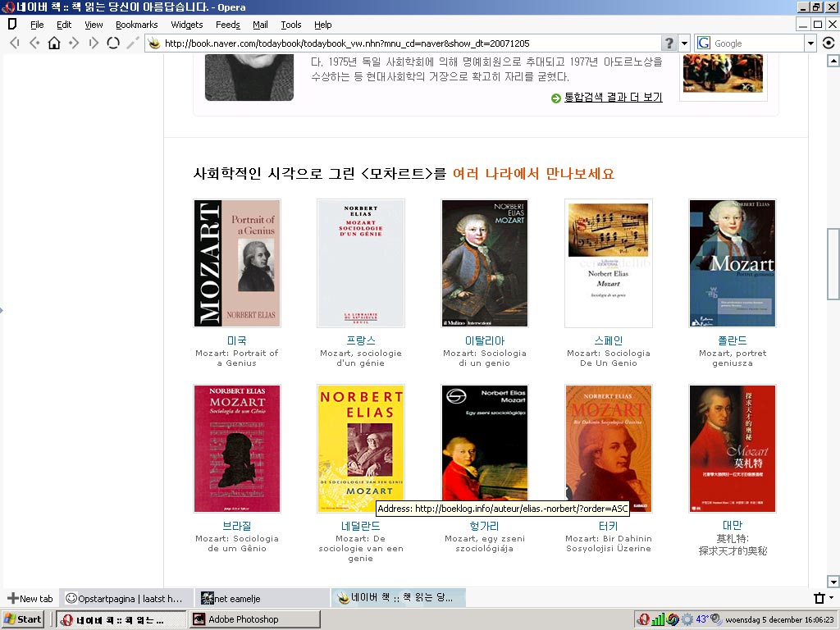Click the 미국 country link
The height and width of the screenshot is (630, 840).
point(237,340)
